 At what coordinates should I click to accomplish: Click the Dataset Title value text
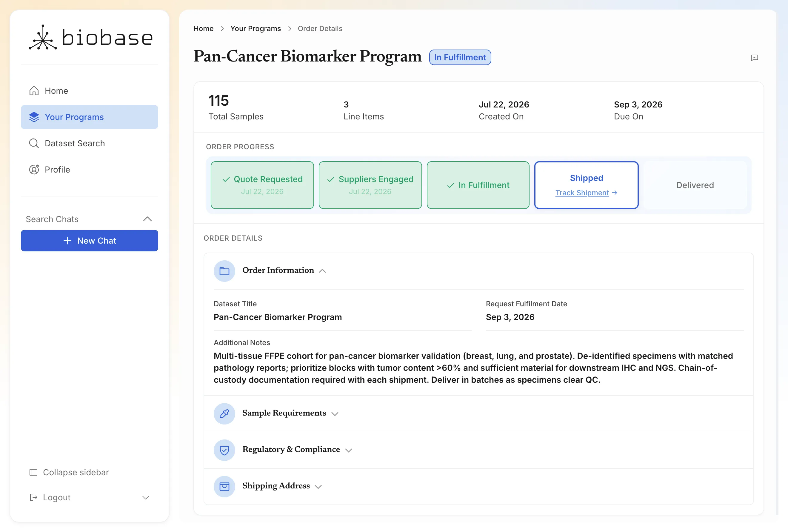coord(278,317)
